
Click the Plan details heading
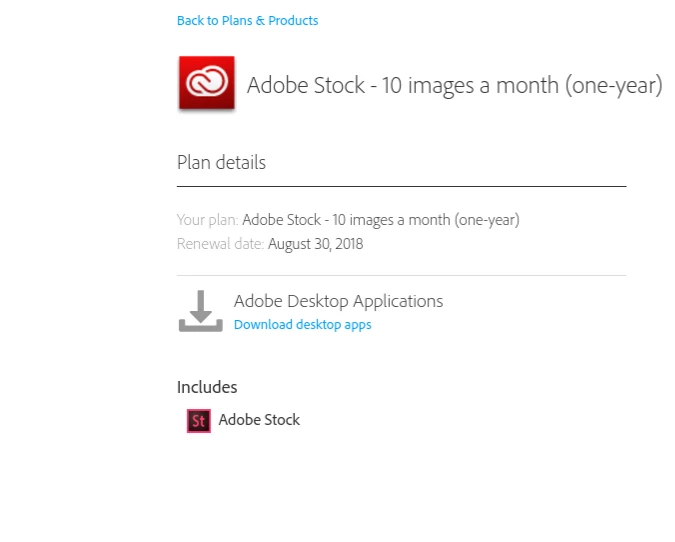pos(221,162)
